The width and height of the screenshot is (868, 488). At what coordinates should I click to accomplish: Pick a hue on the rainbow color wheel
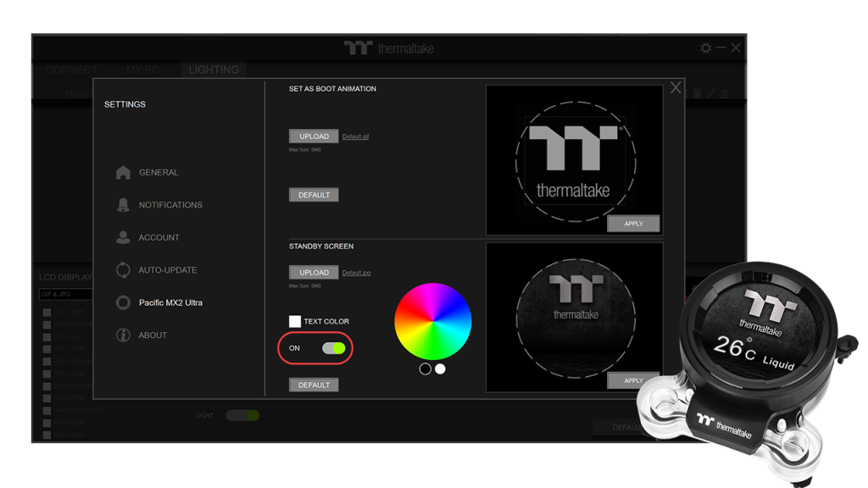point(433,321)
